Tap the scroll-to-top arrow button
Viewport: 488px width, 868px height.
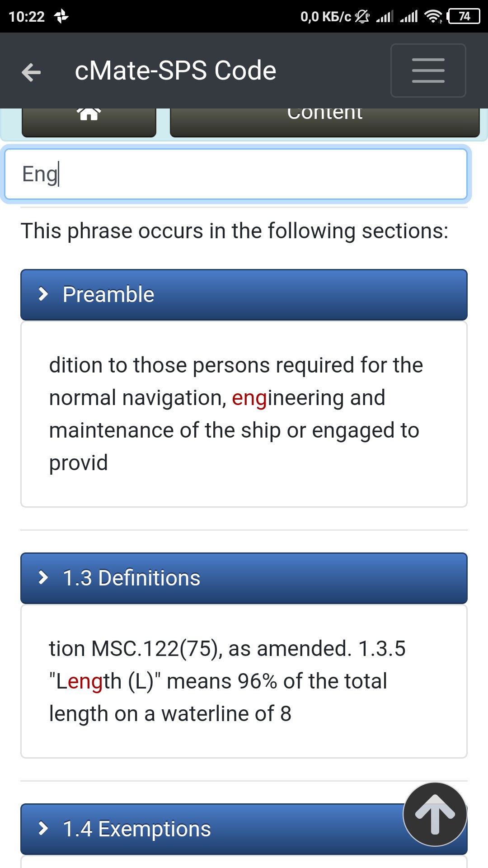pos(435,814)
